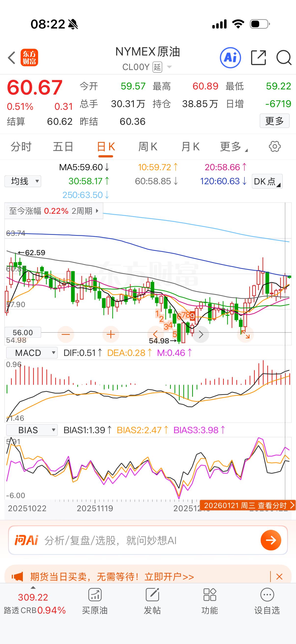
Task: Expand 更多 period tab options
Action: [x=234, y=146]
